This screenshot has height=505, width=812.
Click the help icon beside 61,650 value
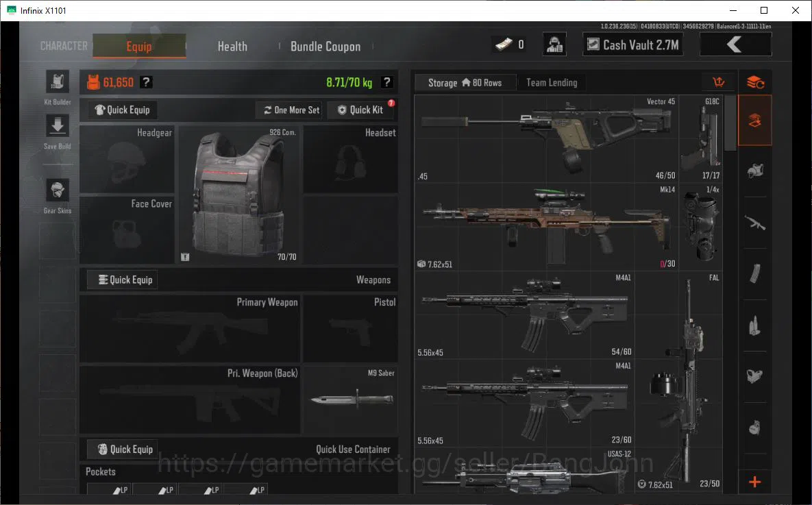coord(146,82)
